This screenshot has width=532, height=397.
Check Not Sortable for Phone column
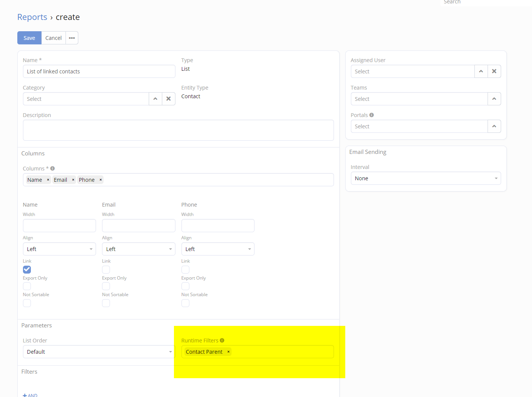(x=185, y=303)
